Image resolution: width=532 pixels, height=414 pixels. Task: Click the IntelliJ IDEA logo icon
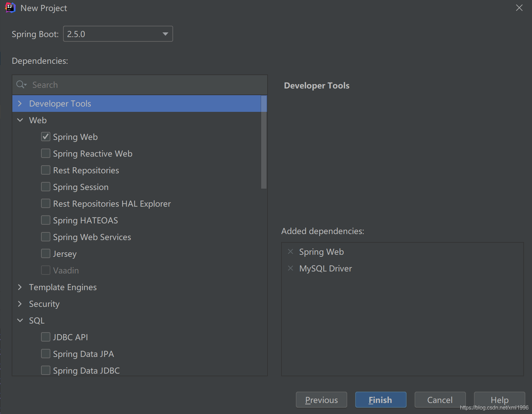(x=10, y=8)
